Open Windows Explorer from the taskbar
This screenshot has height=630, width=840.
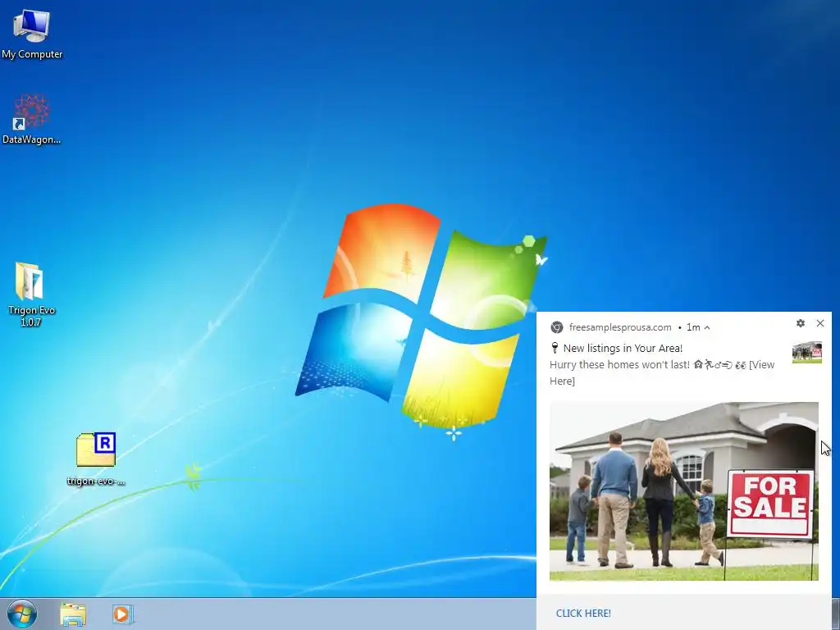pos(73,614)
